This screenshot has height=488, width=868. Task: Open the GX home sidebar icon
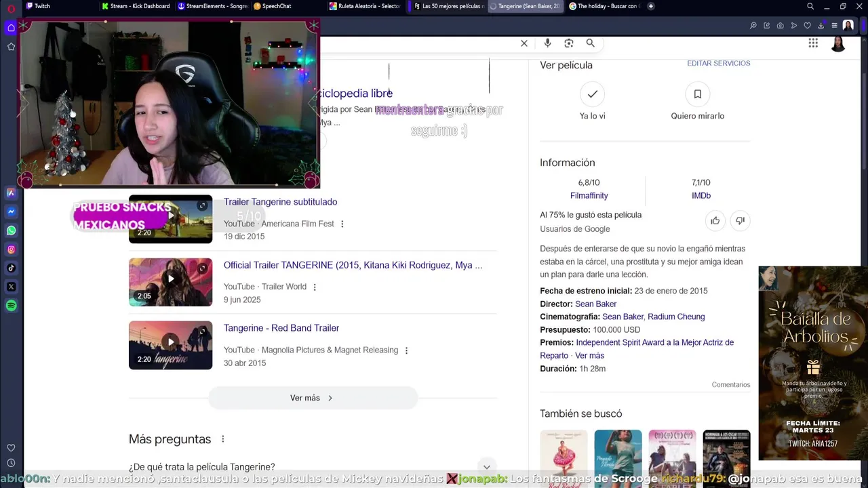[11, 28]
